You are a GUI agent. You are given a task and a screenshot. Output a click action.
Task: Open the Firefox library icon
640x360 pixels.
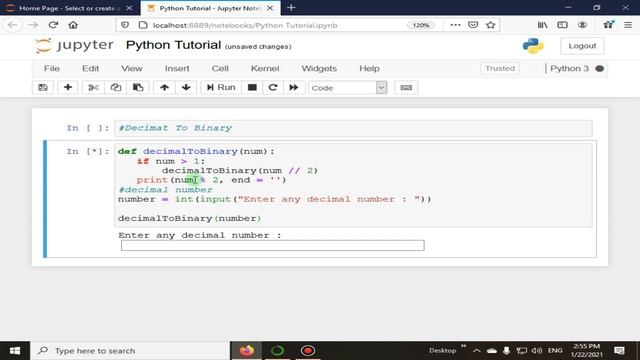542,25
